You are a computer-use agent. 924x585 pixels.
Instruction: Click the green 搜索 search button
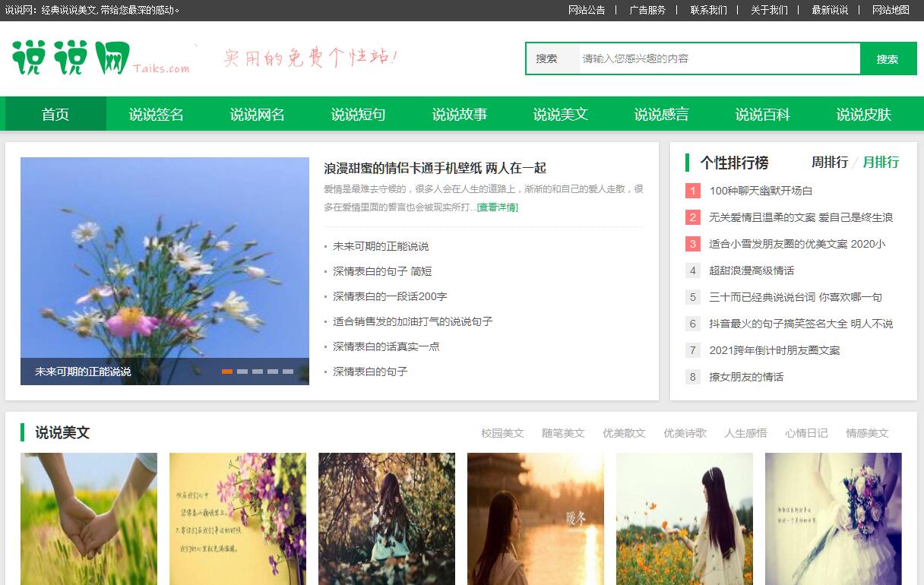[888, 59]
